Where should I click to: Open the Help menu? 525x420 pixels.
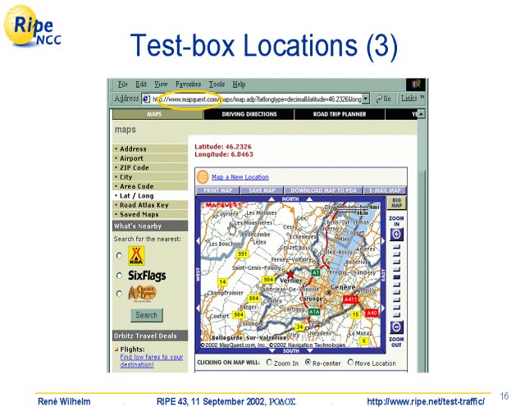tap(239, 84)
